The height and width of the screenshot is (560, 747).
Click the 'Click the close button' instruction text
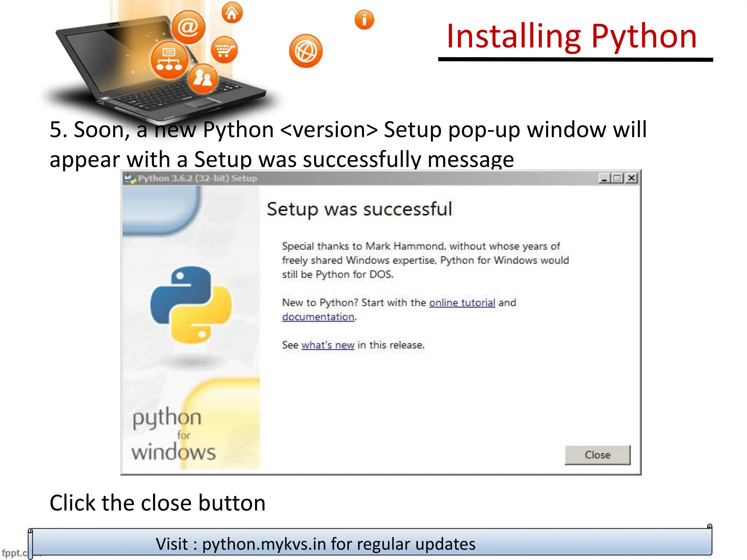(158, 503)
